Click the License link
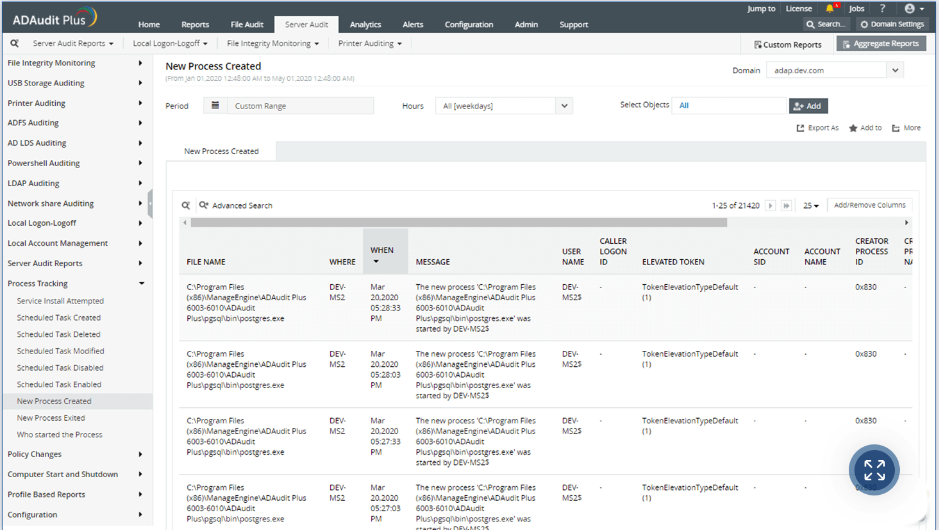The width and height of the screenshot is (939, 530). click(x=799, y=8)
